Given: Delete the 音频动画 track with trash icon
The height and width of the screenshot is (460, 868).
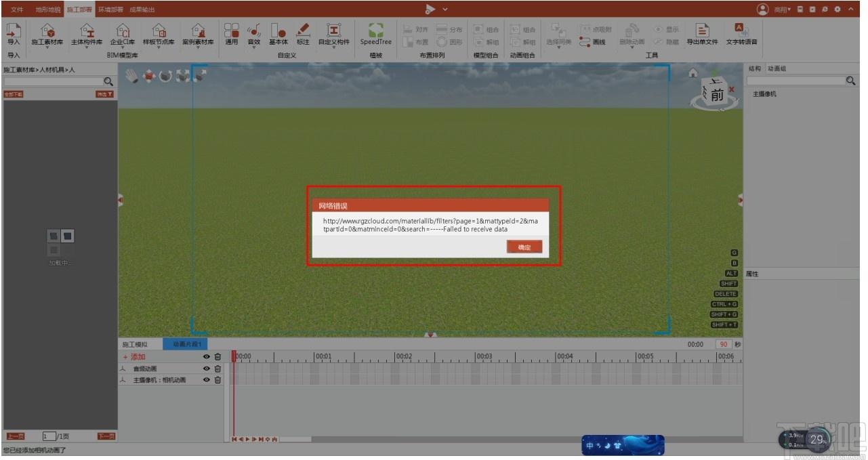Looking at the screenshot, I should [x=218, y=369].
